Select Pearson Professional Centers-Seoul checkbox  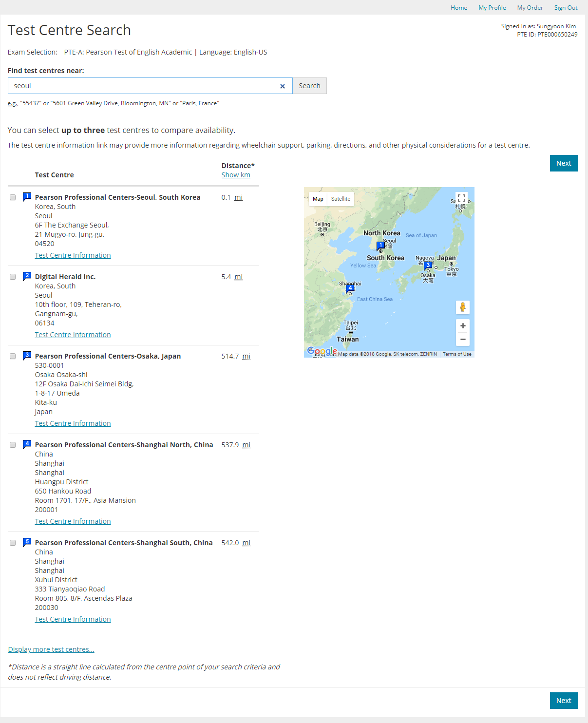(x=13, y=197)
